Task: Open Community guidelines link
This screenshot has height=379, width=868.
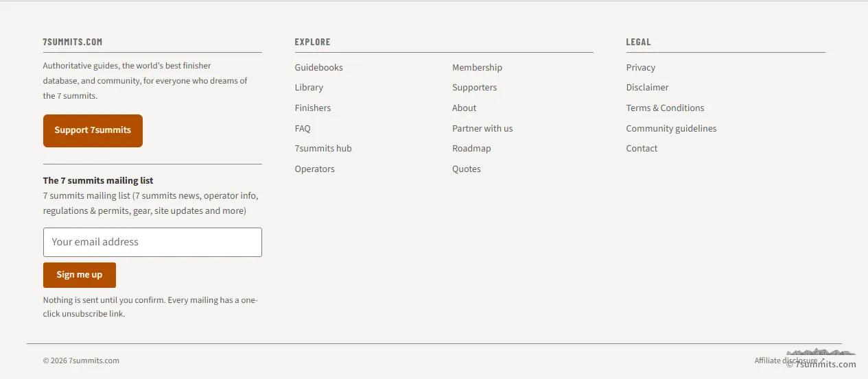Action: pos(671,128)
